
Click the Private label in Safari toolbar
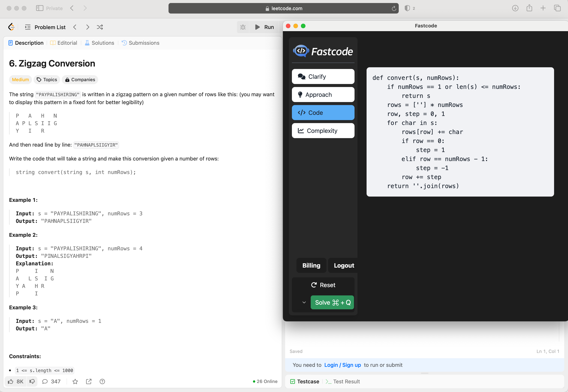(x=54, y=8)
